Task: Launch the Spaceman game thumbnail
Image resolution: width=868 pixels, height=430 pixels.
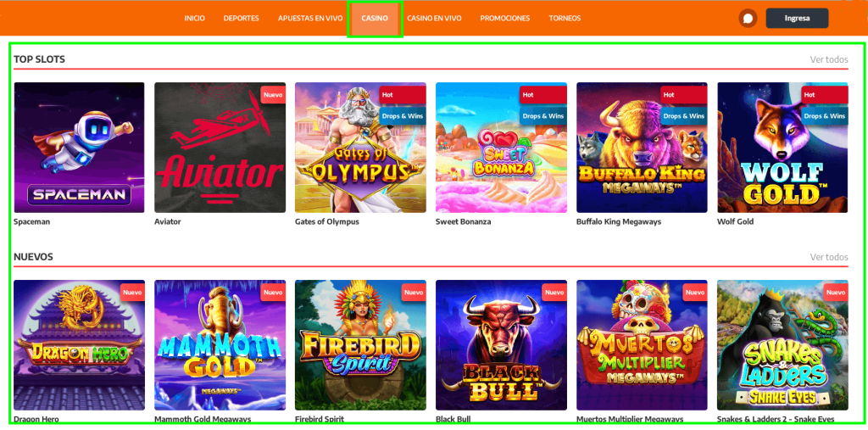Action: pos(79,148)
